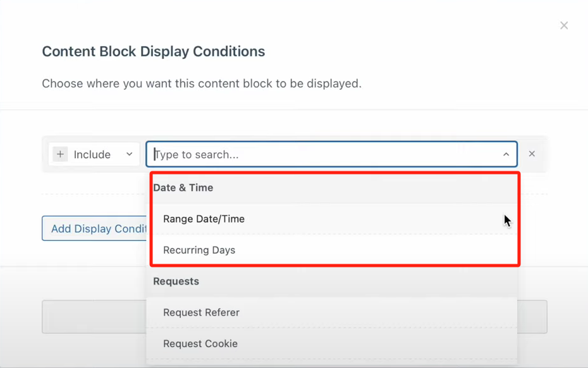This screenshot has height=368, width=588.
Task: Remove the condition row with small x
Action: (532, 154)
